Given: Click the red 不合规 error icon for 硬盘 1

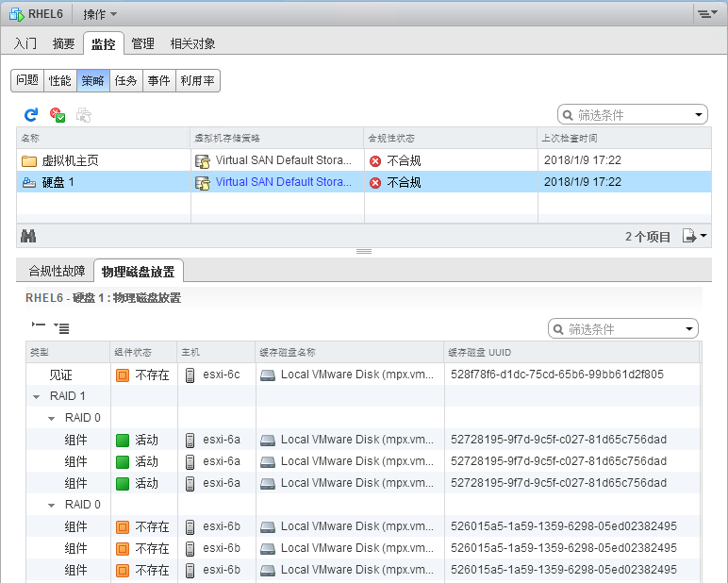Looking at the screenshot, I should (x=375, y=183).
